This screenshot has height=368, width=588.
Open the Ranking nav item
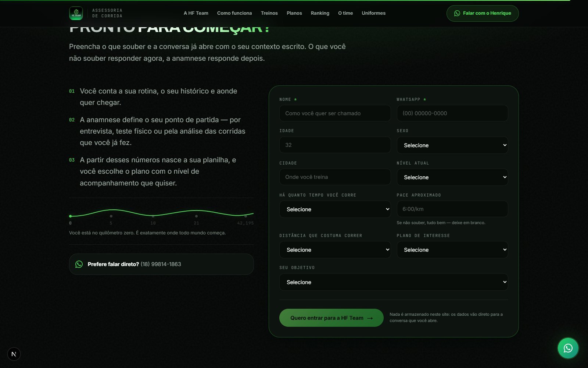(x=320, y=13)
